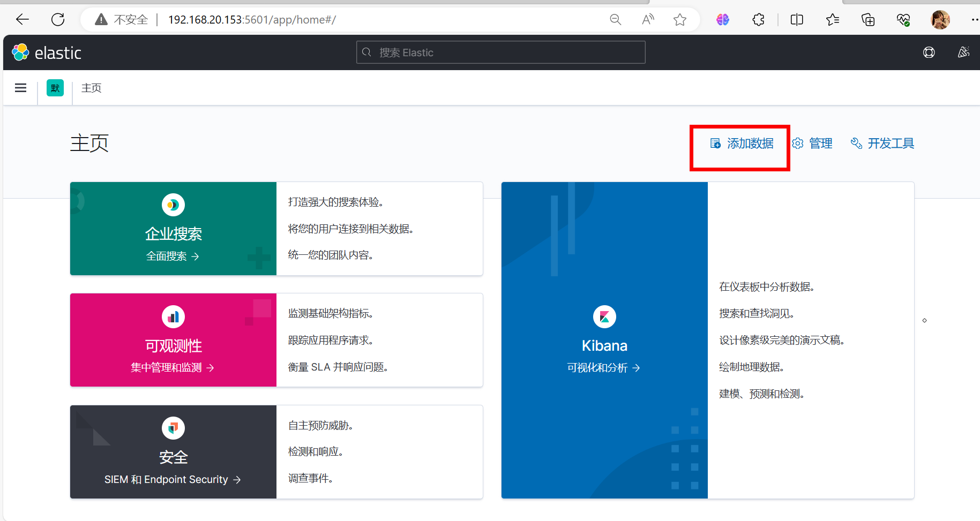Open browser settings more menu dots

[975, 20]
